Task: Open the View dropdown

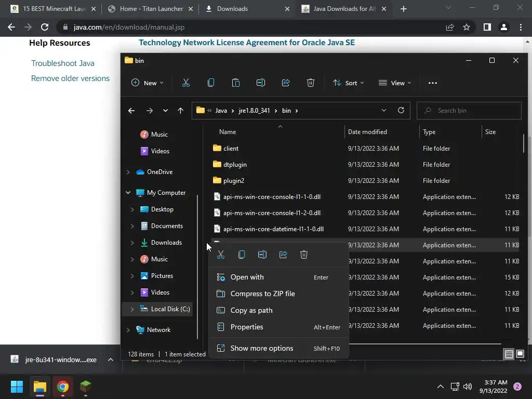Action: tap(395, 83)
